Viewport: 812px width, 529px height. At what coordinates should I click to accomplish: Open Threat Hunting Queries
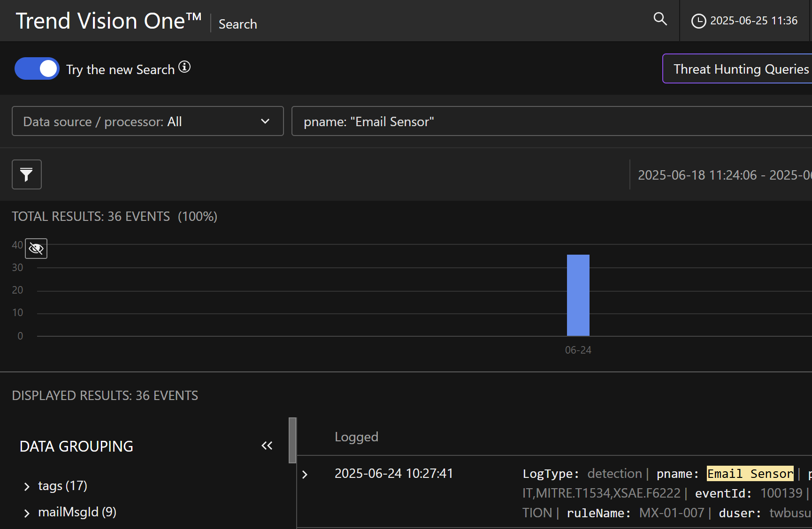[x=741, y=69]
